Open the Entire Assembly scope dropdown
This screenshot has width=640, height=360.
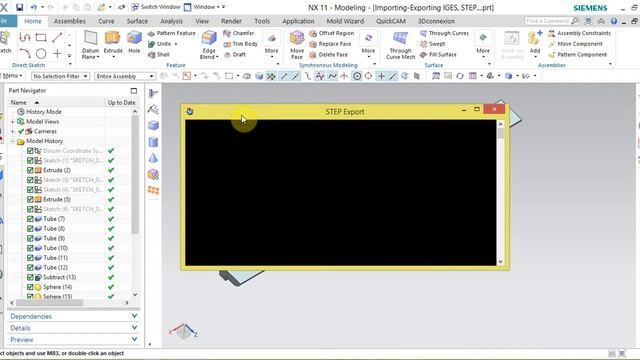[x=125, y=76]
